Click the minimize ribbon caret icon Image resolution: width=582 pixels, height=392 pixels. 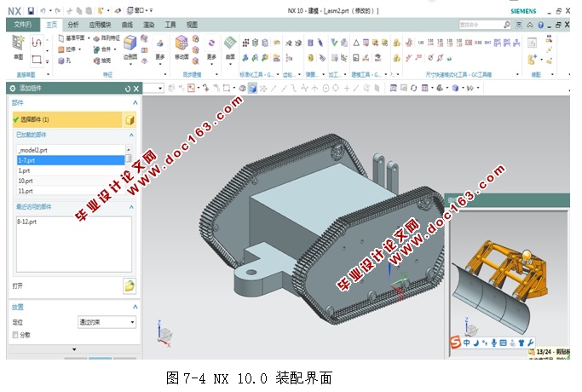(530, 25)
